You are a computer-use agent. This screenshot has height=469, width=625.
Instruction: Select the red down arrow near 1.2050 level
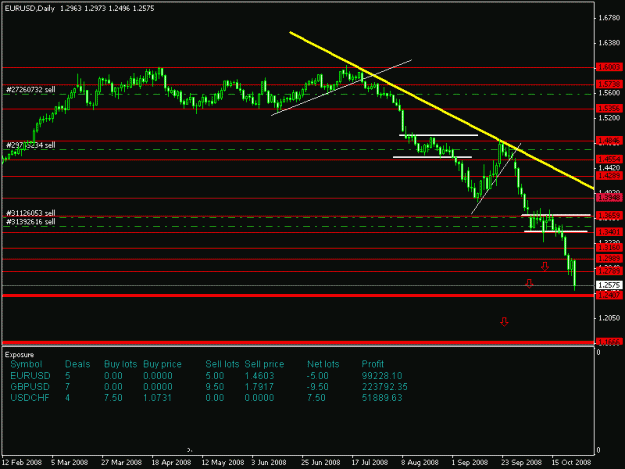point(504,322)
